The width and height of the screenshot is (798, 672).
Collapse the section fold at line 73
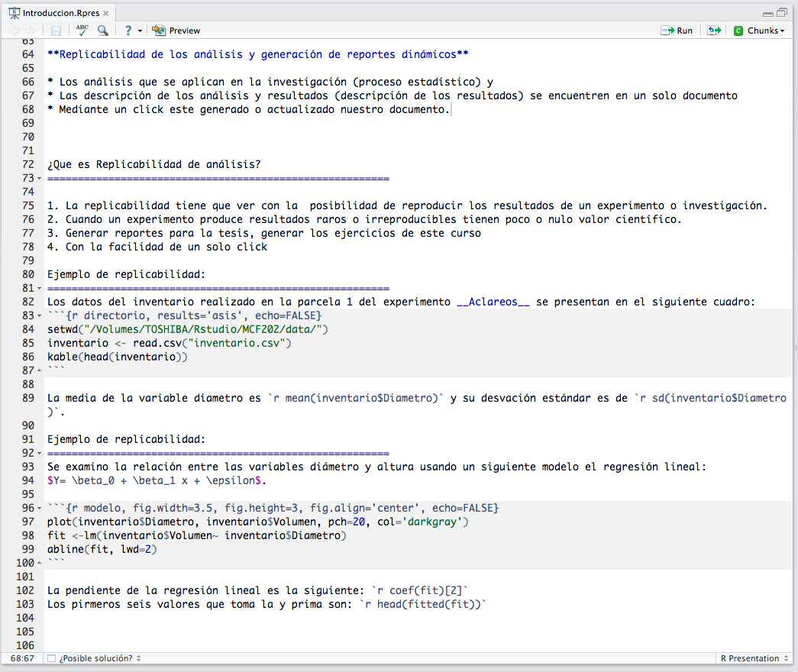39,178
